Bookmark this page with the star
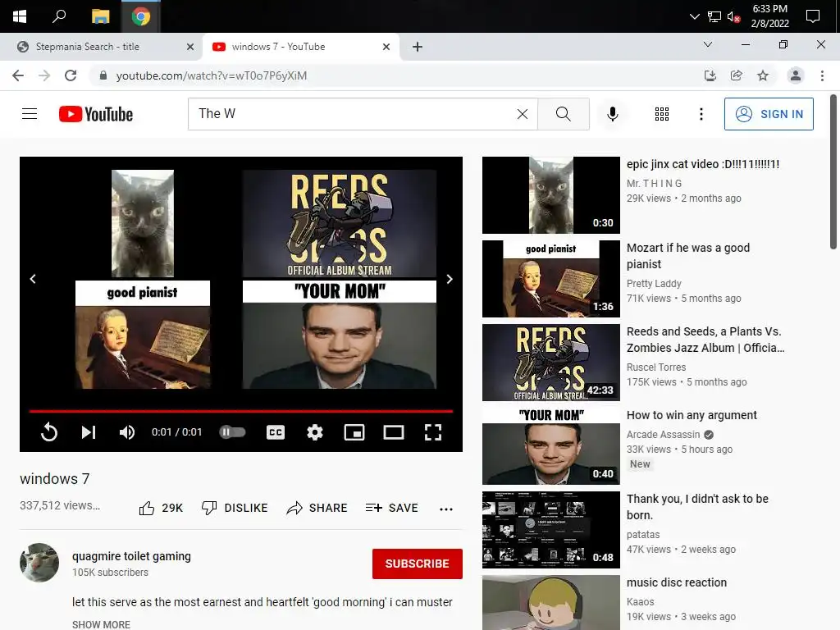 [763, 75]
